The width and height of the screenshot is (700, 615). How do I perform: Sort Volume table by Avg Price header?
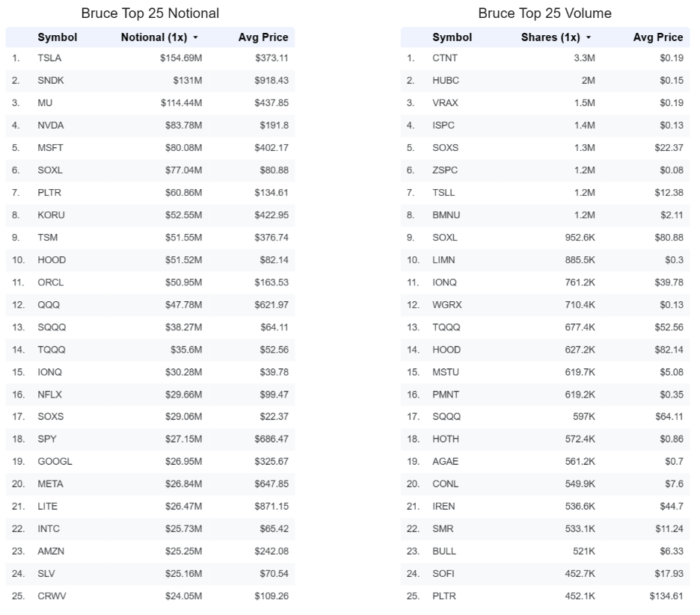coord(658,37)
